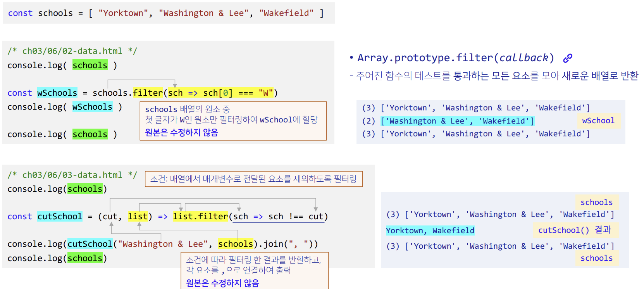Select the highlighted wSchools variable in const line
This screenshot has width=644, height=289.
57,93
